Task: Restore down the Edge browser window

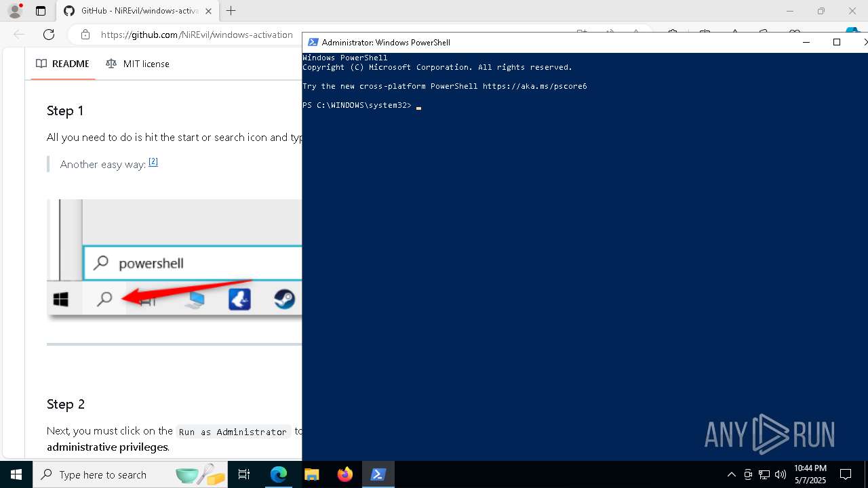Action: [821, 11]
